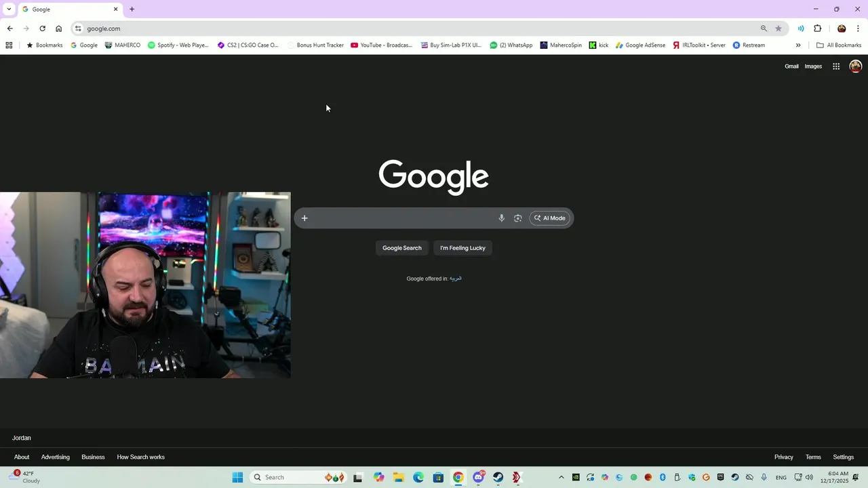Open Chrome three-dot menu
Viewport: 868px width, 488px height.
[x=859, y=28]
